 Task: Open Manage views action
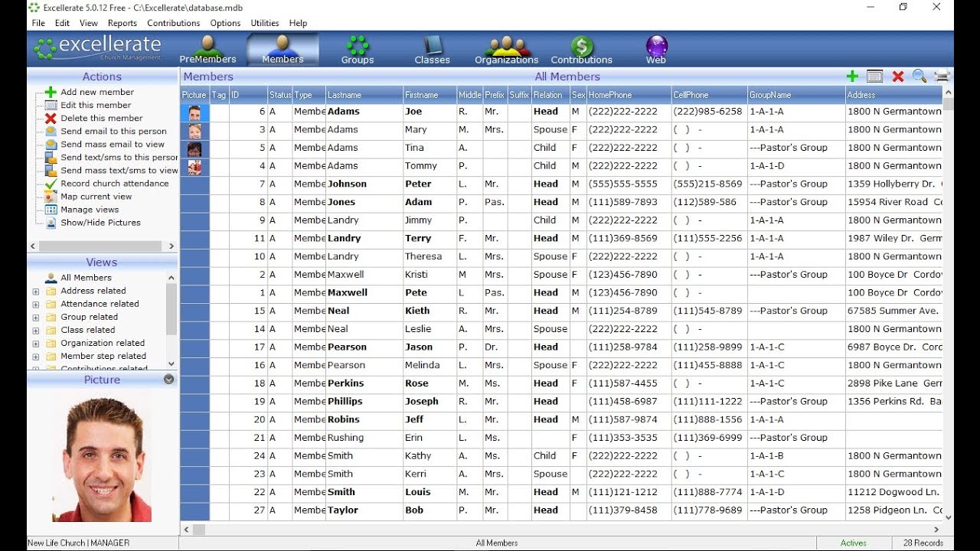point(82,210)
